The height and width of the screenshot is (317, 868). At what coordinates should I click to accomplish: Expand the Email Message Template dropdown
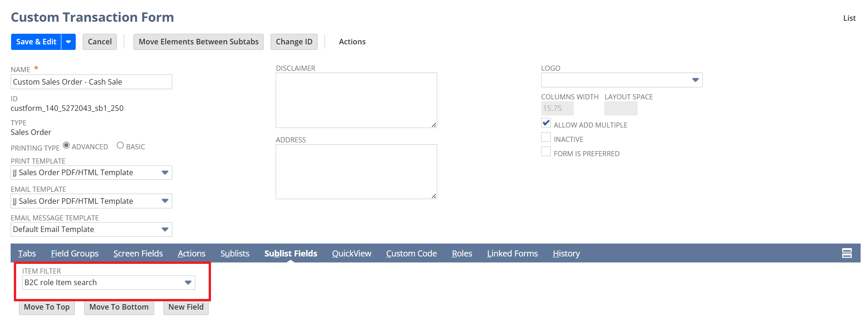(165, 230)
